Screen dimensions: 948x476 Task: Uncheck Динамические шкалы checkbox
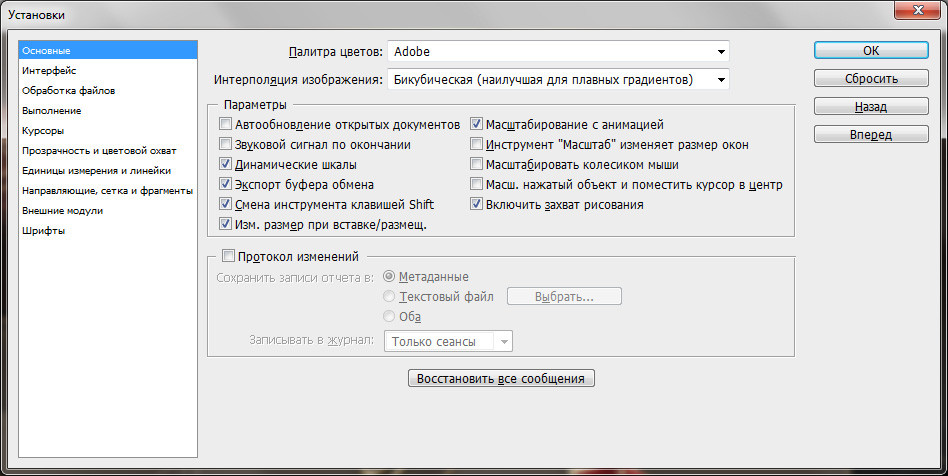[226, 165]
